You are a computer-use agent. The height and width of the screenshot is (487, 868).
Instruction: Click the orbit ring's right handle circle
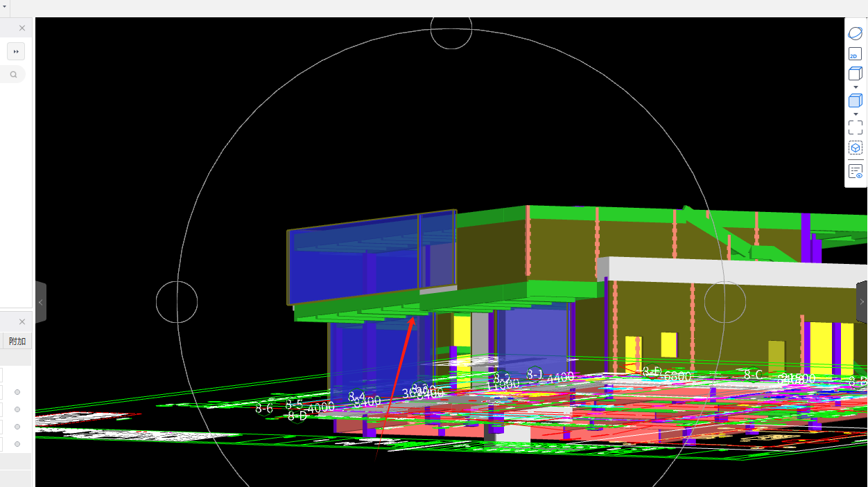(725, 302)
